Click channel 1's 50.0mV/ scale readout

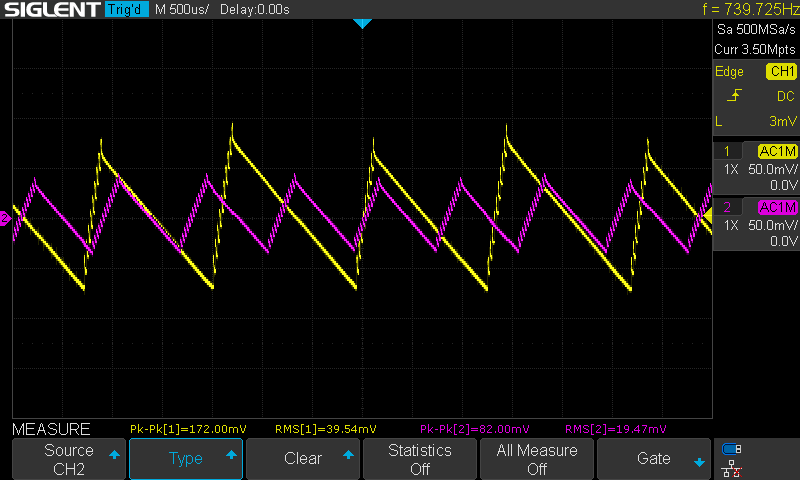(772, 169)
